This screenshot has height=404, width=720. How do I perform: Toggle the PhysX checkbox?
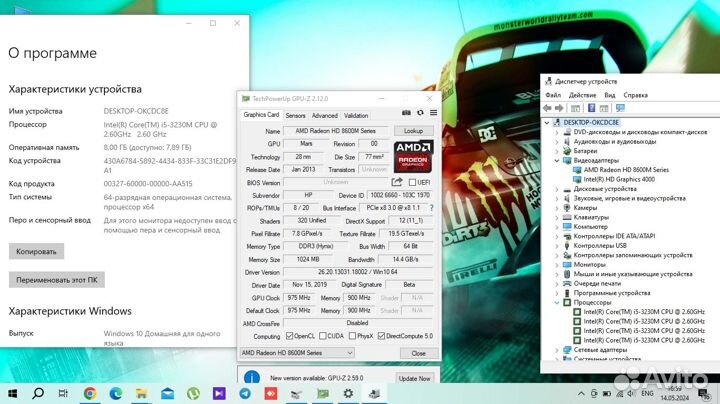(352, 336)
